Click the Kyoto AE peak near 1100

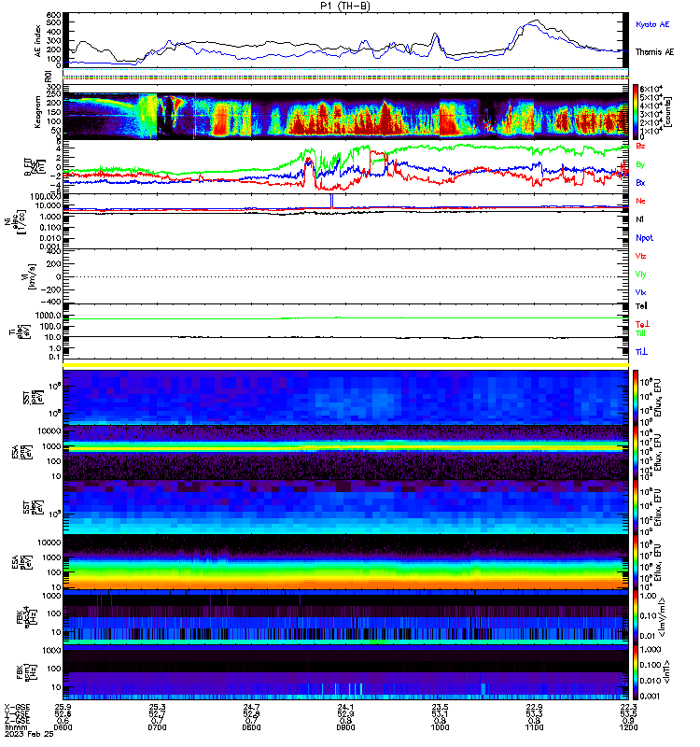pyautogui.click(x=529, y=26)
